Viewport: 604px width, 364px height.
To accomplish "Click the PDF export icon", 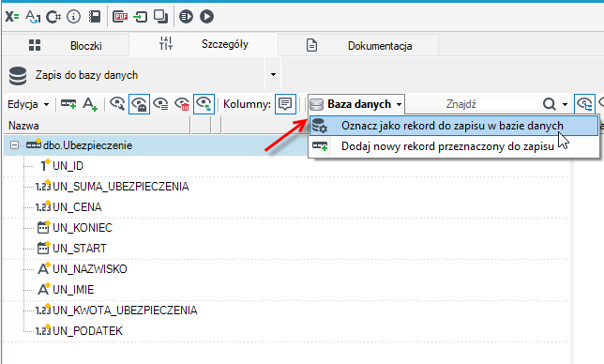I will (x=120, y=17).
